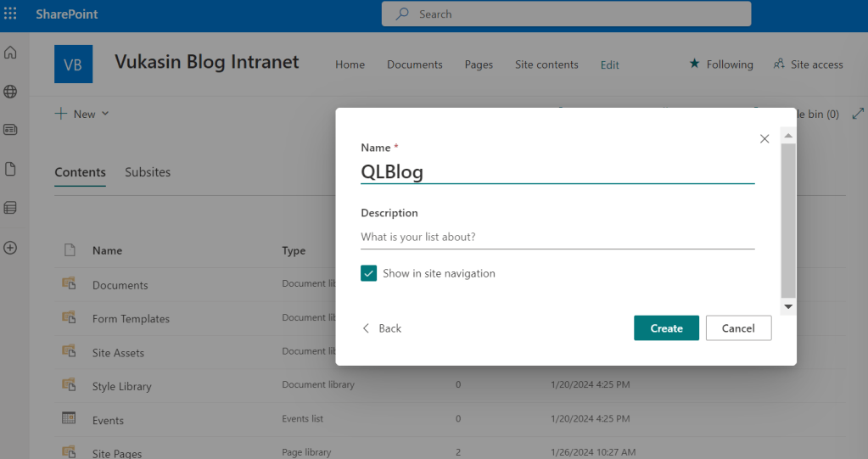Viewport: 868px width, 459px height.
Task: Click the news feed icon in sidebar
Action: click(x=10, y=130)
